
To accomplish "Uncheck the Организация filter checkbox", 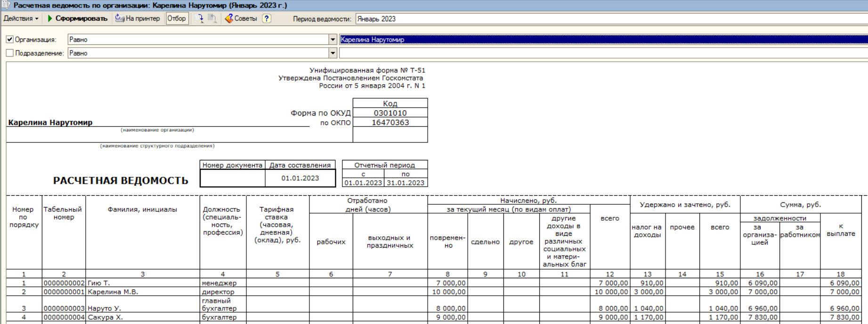I will (x=10, y=40).
